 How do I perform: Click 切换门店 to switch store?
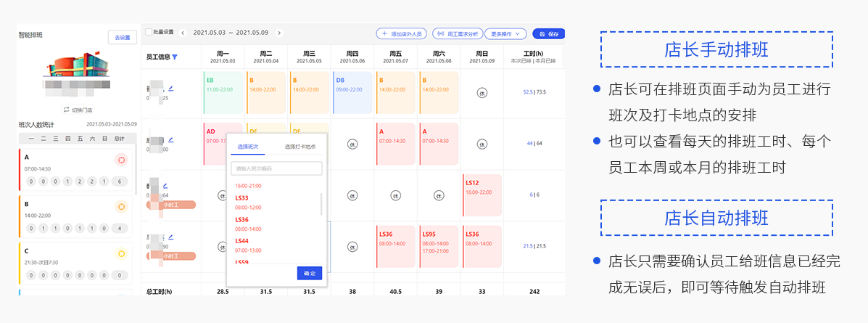(x=78, y=110)
